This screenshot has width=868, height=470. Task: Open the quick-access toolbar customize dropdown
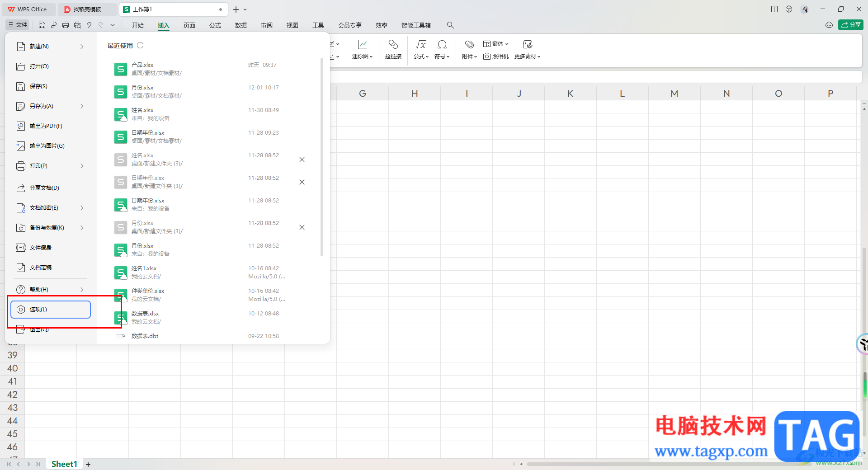tap(113, 25)
